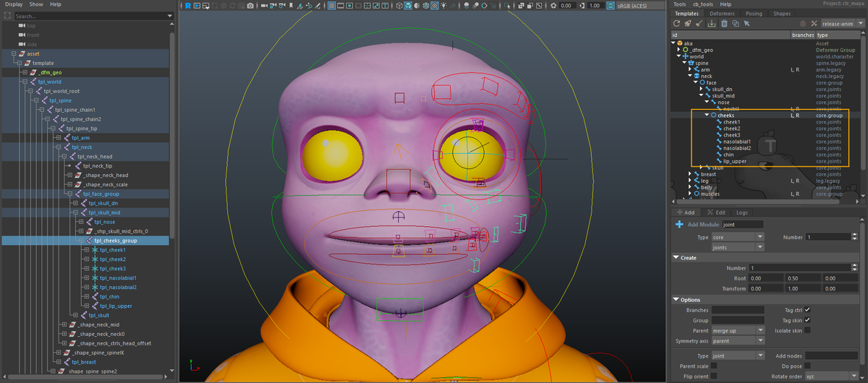868x383 pixels.
Task: Click the crossed tools settings icon
Action: coord(814,23)
